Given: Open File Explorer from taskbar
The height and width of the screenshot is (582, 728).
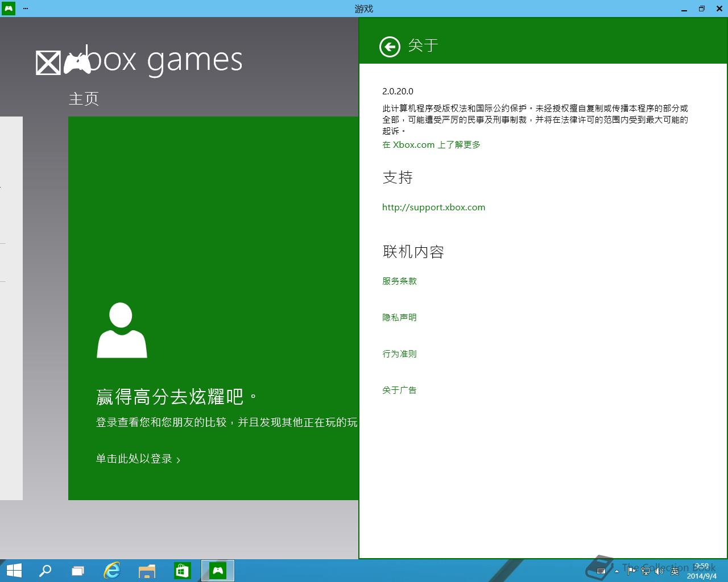Looking at the screenshot, I should click(x=147, y=571).
